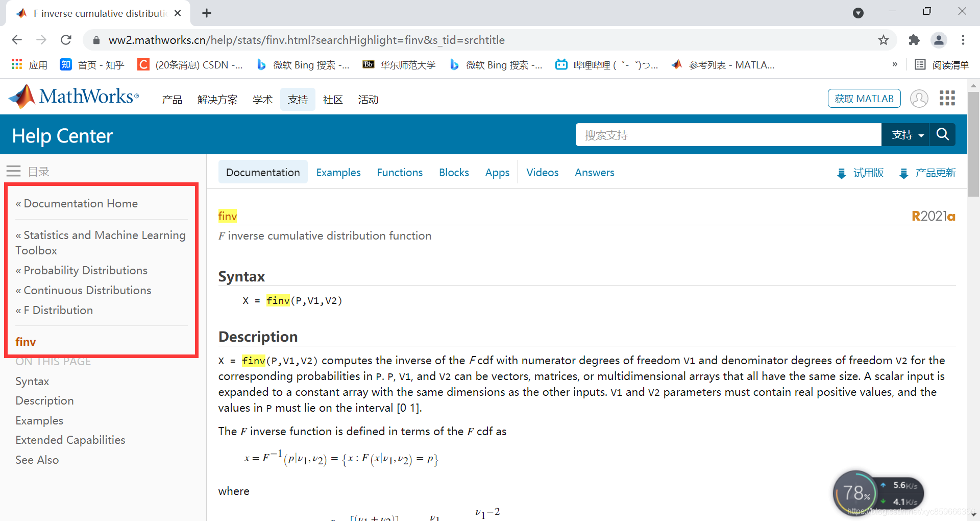
Task: Toggle the bookmark star for this page
Action: (884, 40)
